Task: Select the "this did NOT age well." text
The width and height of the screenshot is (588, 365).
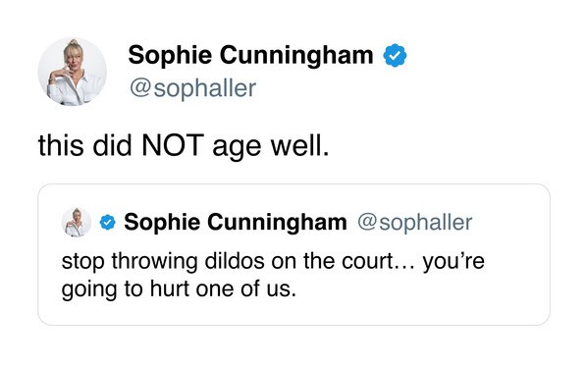Action: [x=184, y=146]
